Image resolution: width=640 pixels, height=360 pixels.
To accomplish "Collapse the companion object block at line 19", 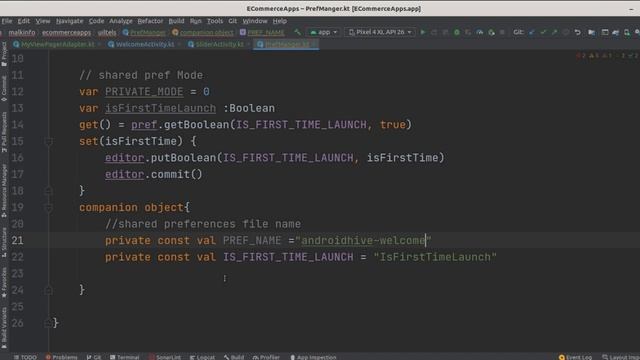I will click(x=49, y=207).
